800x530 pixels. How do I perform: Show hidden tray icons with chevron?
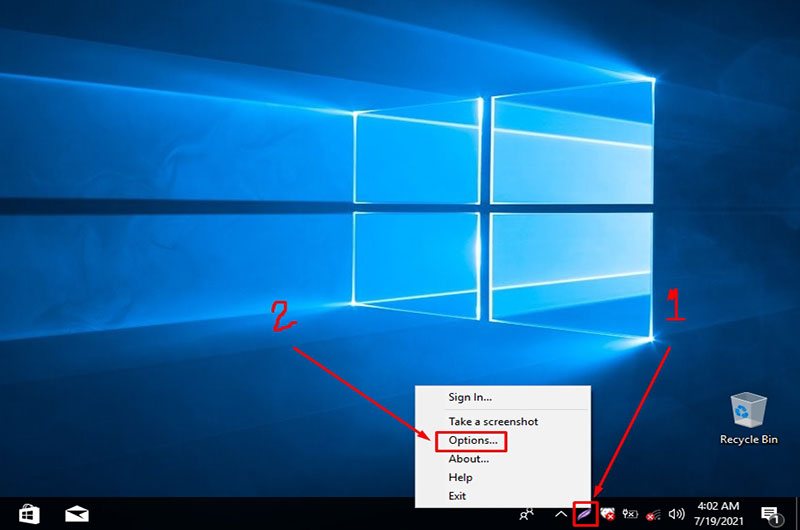coord(561,514)
